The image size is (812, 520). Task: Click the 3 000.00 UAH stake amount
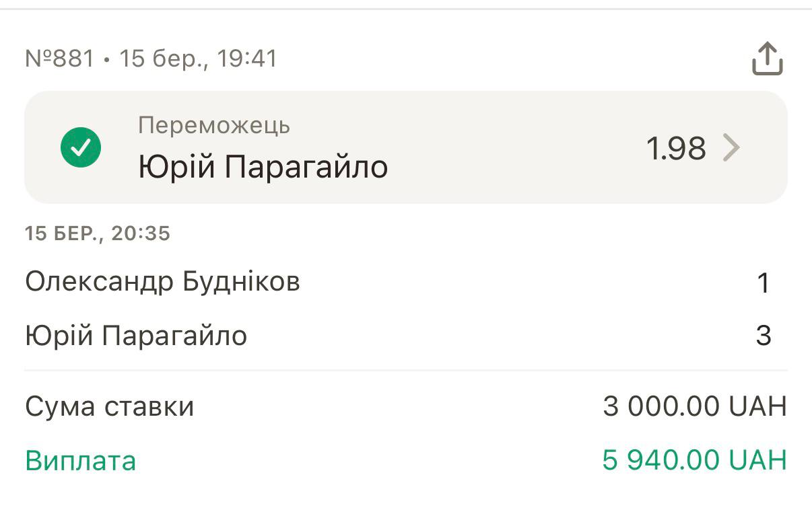694,406
